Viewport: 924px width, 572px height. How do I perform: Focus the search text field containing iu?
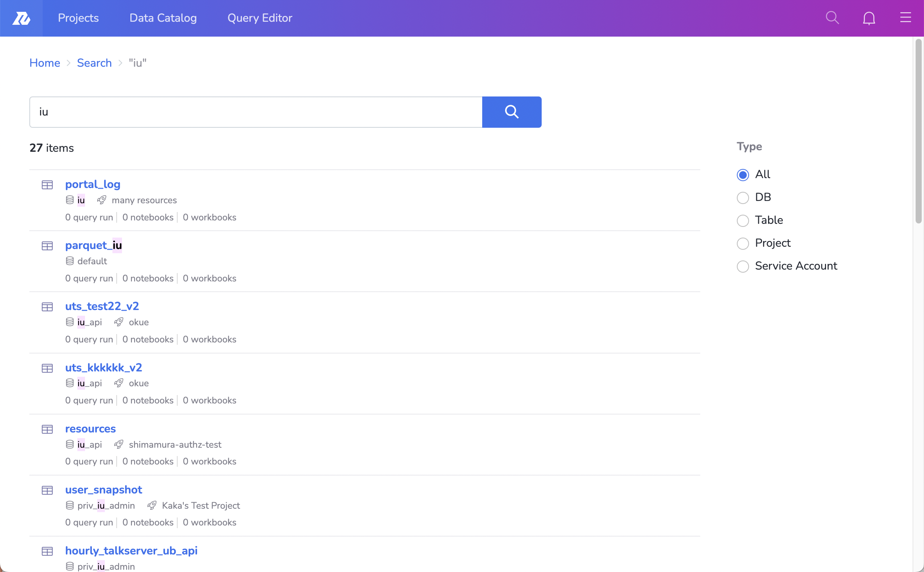click(x=255, y=112)
